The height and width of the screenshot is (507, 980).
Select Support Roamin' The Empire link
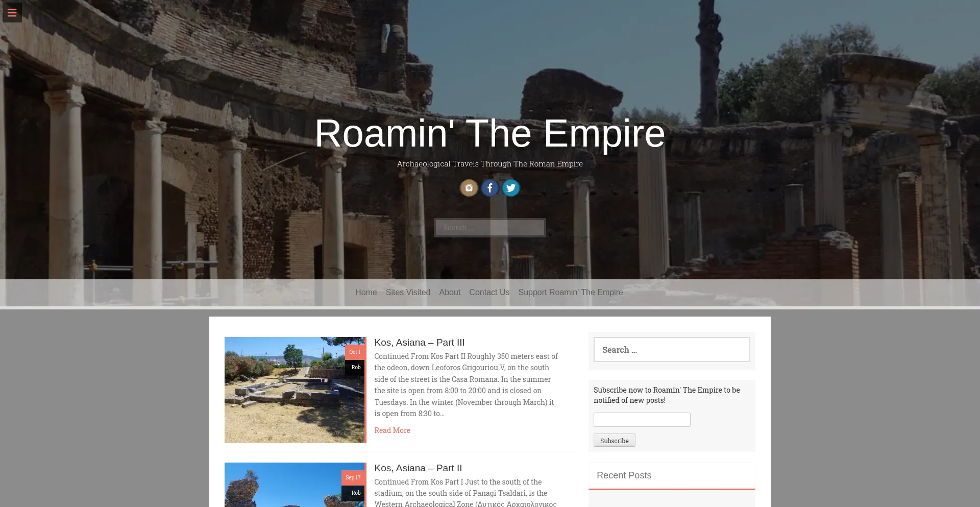[570, 293]
